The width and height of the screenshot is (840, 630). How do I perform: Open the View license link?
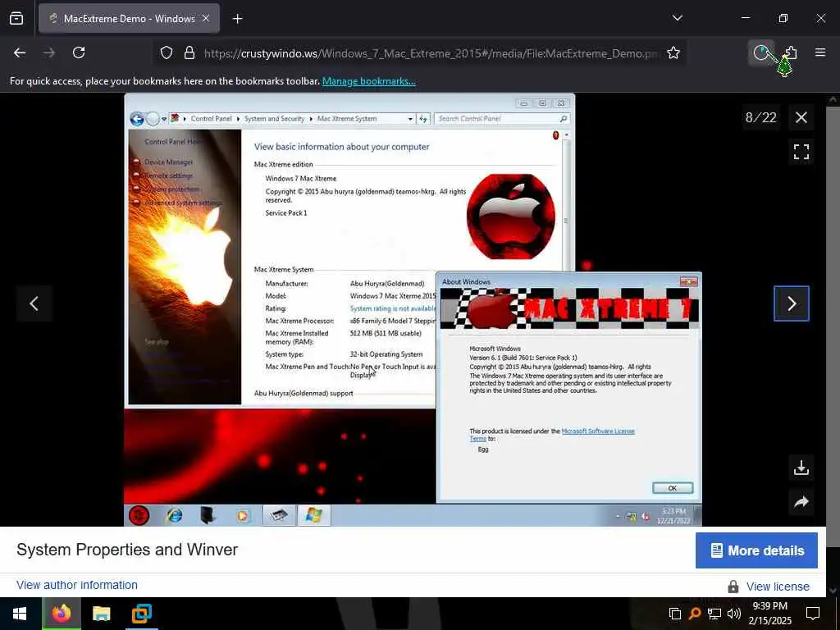(778, 587)
